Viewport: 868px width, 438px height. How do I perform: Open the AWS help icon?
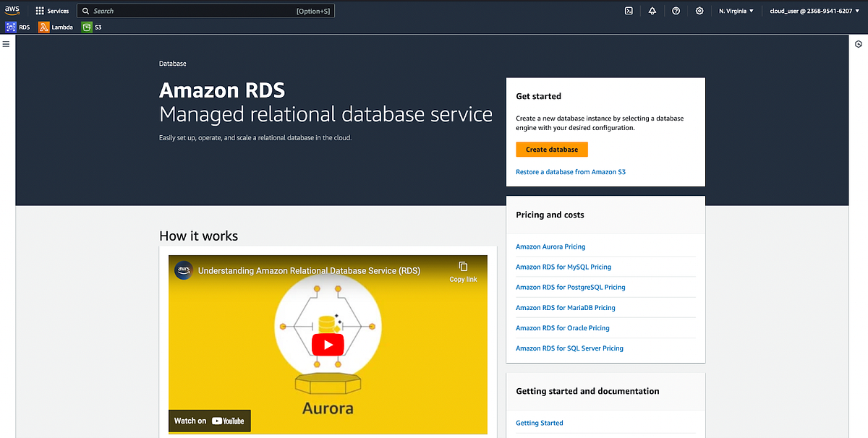pos(676,10)
